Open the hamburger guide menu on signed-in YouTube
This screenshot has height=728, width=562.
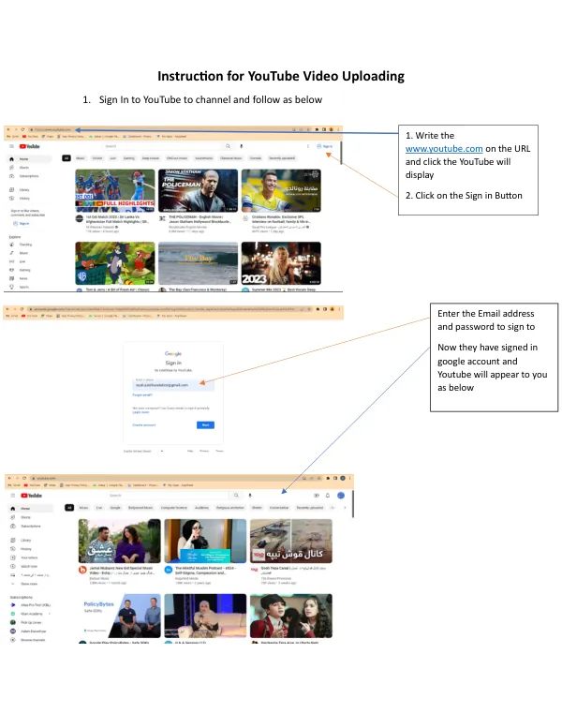click(12, 496)
